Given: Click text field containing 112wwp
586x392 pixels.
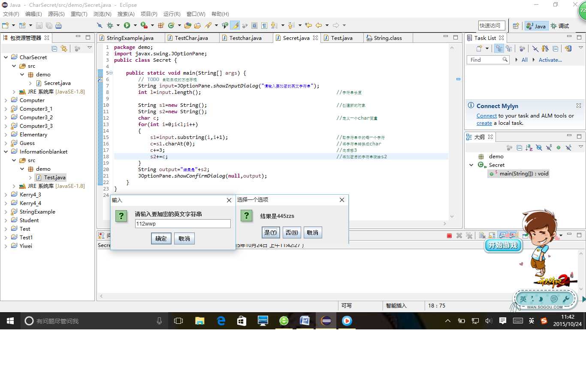Looking at the screenshot, I should click(x=183, y=224).
